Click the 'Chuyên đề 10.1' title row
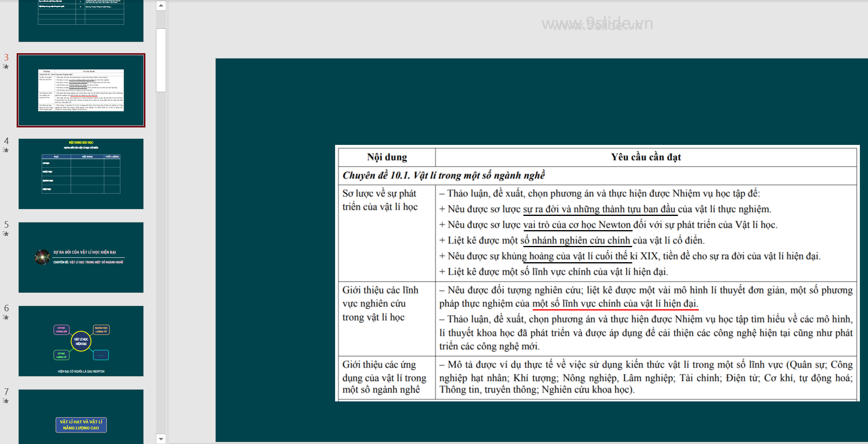This screenshot has width=868, height=444. [x=444, y=175]
